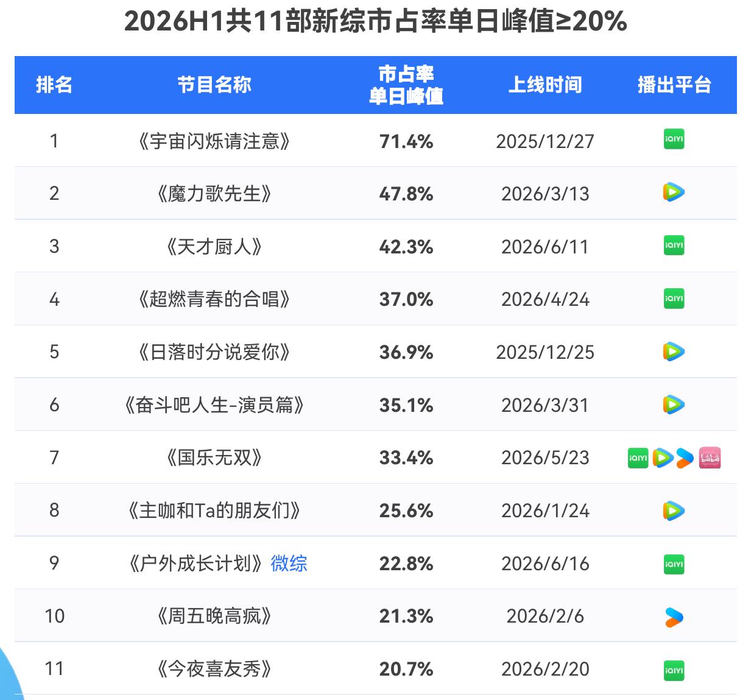Click the 上线时间 column header
This screenshot has width=740, height=700.
tap(545, 85)
